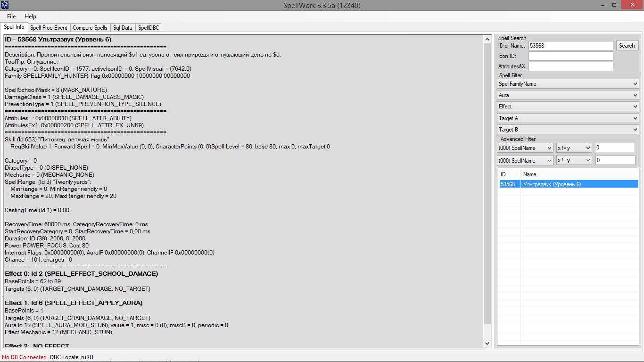This screenshot has height=362, width=644.
Task: Focus the Icon ID input field
Action: click(570, 56)
